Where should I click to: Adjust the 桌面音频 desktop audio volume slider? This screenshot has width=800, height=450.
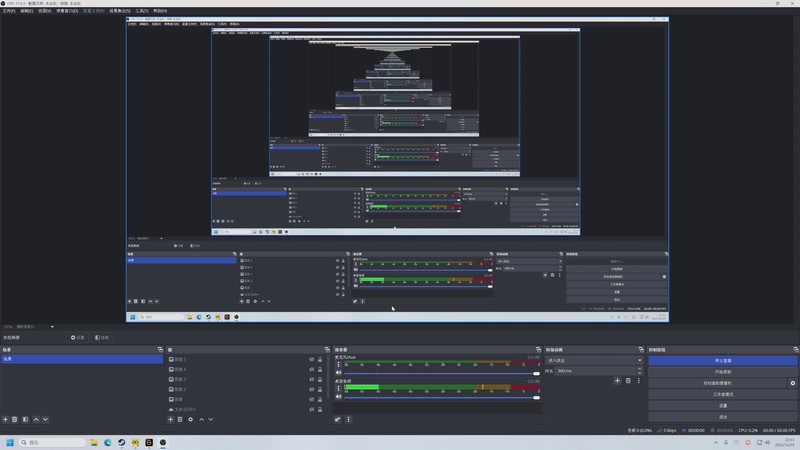point(442,397)
